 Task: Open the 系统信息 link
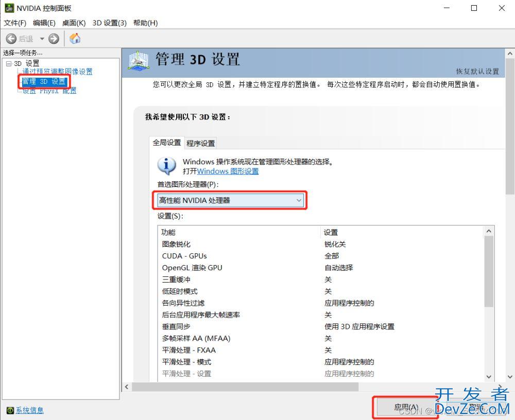tap(29, 410)
